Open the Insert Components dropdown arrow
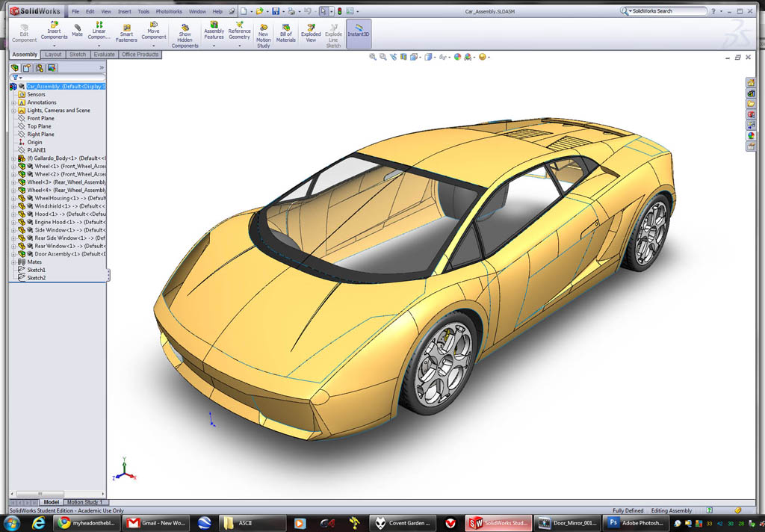Image resolution: width=765 pixels, height=532 pixels. coord(54,46)
